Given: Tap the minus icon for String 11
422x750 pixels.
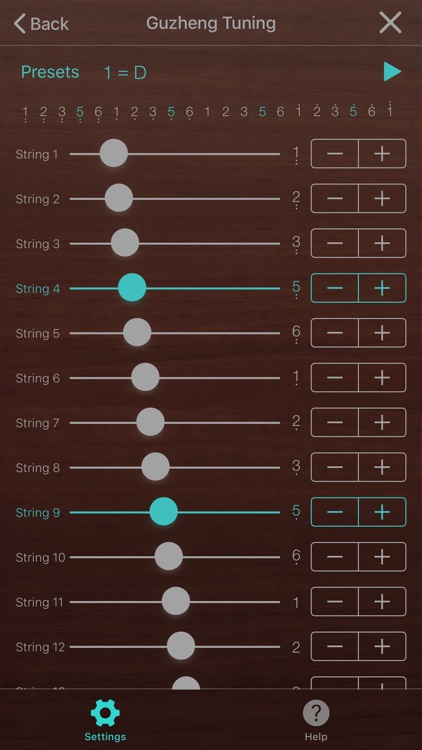Looking at the screenshot, I should [335, 602].
